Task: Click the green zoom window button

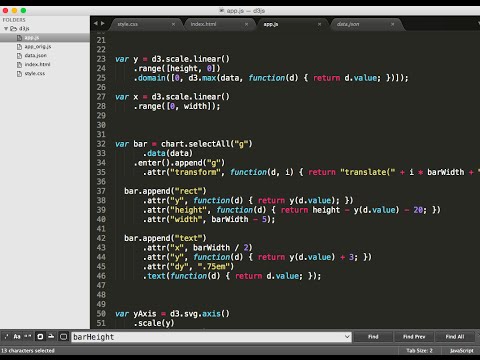Action: [23, 11]
